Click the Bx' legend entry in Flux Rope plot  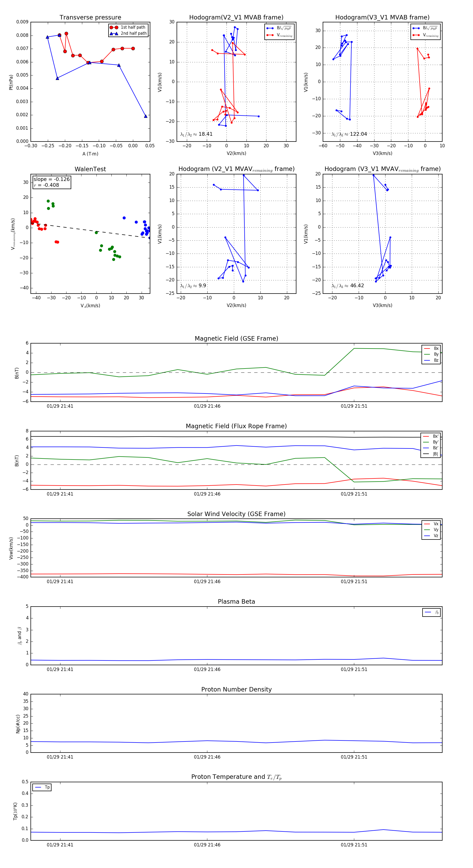pyautogui.click(x=431, y=436)
